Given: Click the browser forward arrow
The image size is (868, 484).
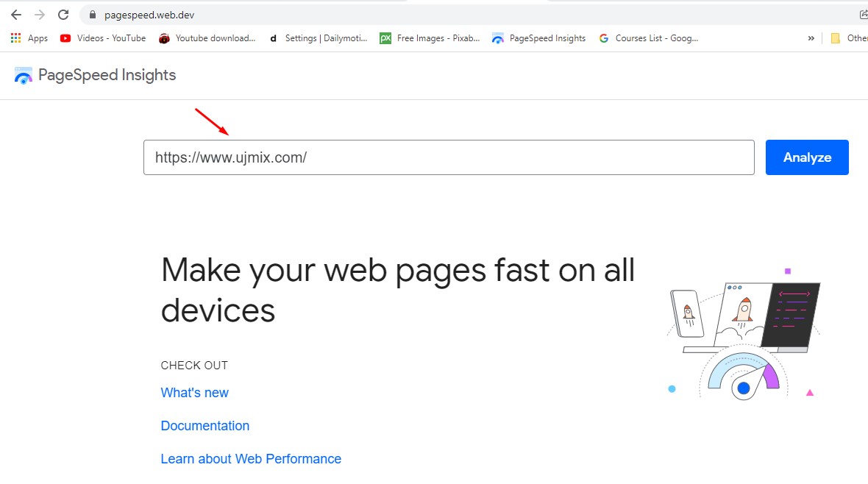Looking at the screenshot, I should coord(40,15).
